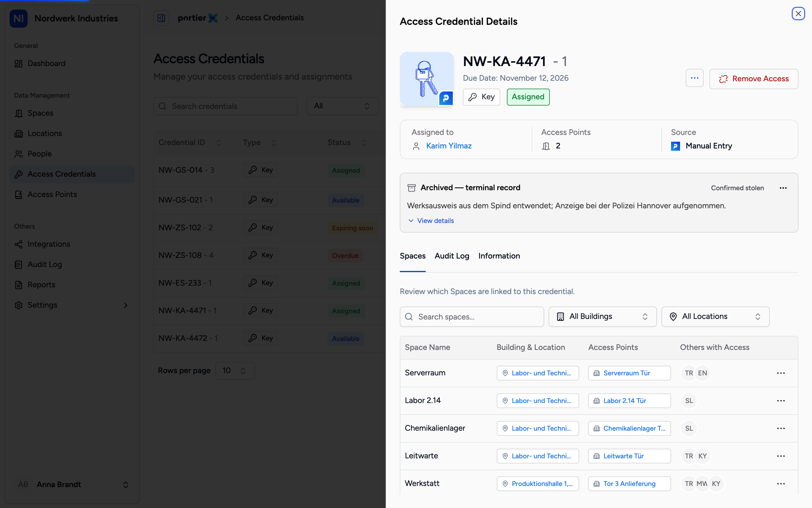Screen dimensions: 812x508
Task: Open the All status filter dropdown
Action: (x=343, y=106)
